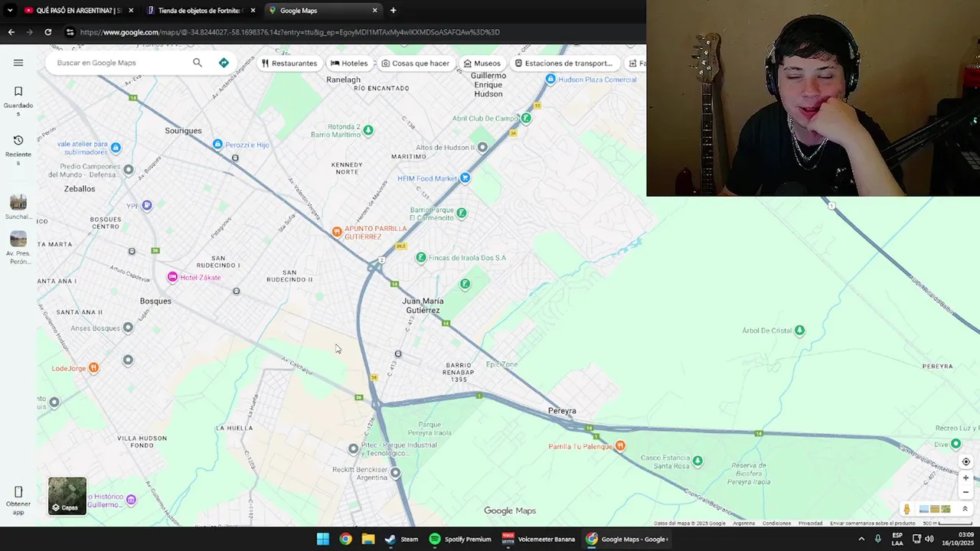Activate the Street View pegman

pos(906,509)
